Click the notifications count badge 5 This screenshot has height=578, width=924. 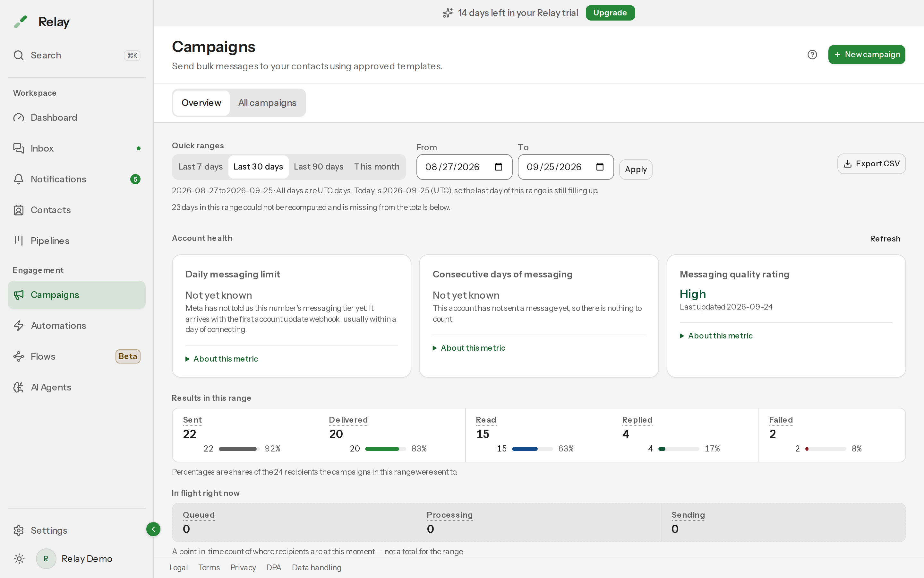[135, 179]
